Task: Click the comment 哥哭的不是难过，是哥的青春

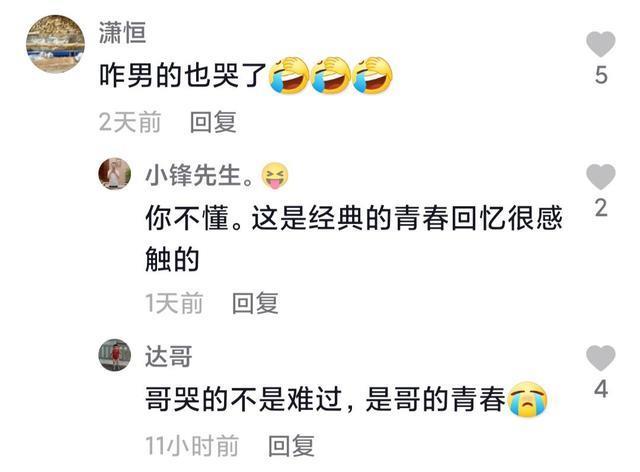Action: (x=325, y=399)
